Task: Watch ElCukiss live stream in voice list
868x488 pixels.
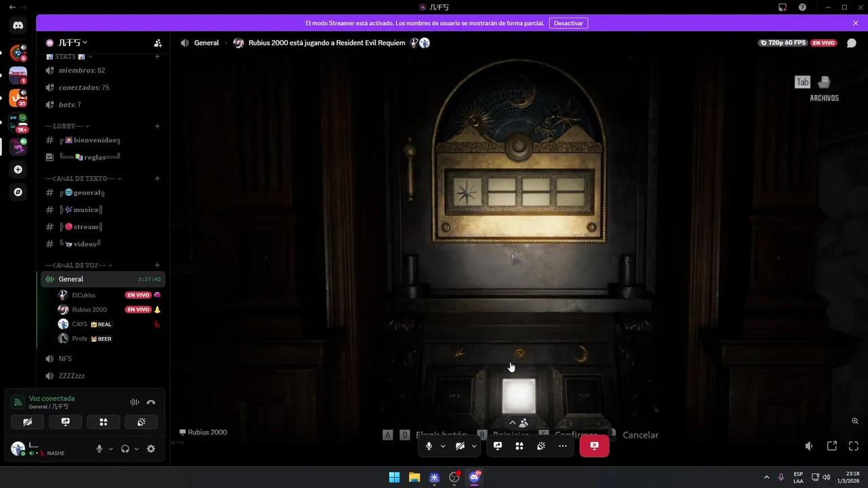Action: (110, 295)
